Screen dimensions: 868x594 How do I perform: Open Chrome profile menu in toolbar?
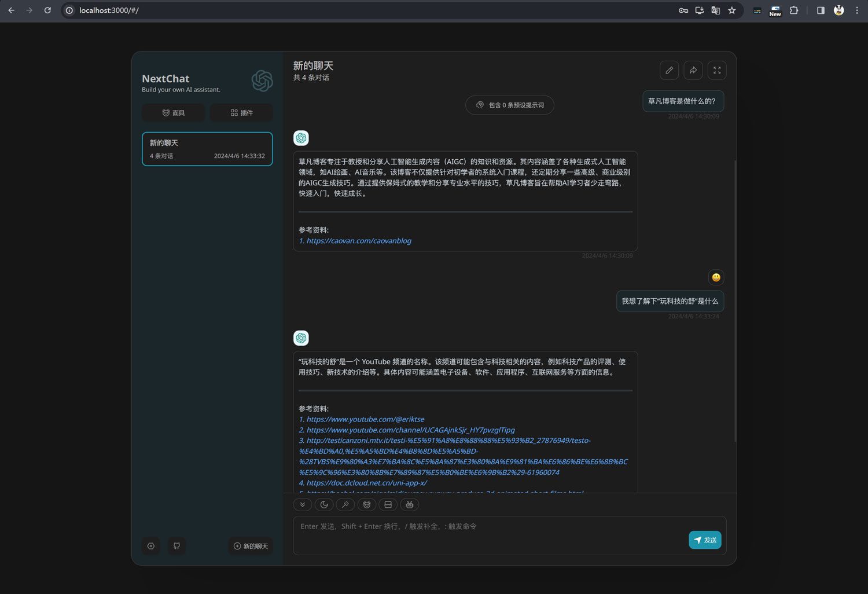coord(838,10)
